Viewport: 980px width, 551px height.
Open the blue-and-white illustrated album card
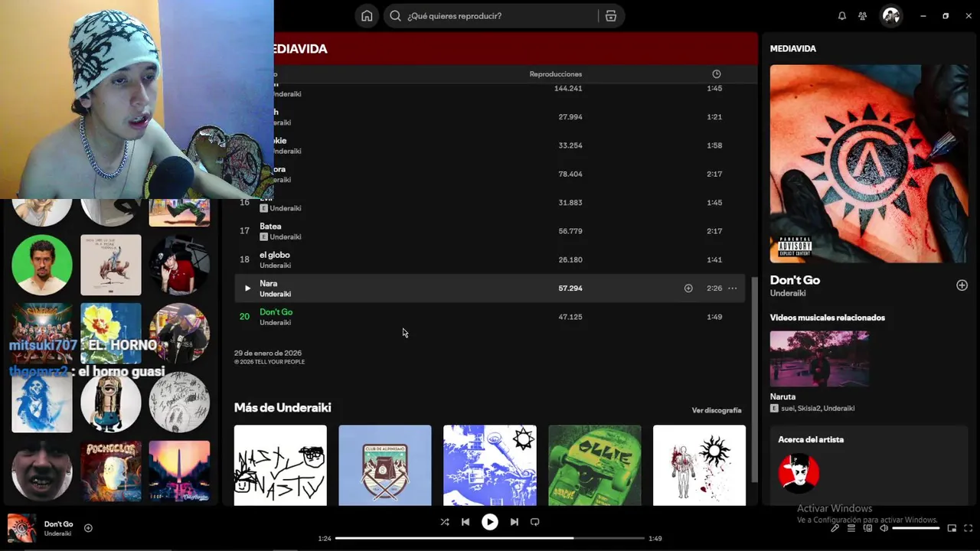click(x=490, y=465)
